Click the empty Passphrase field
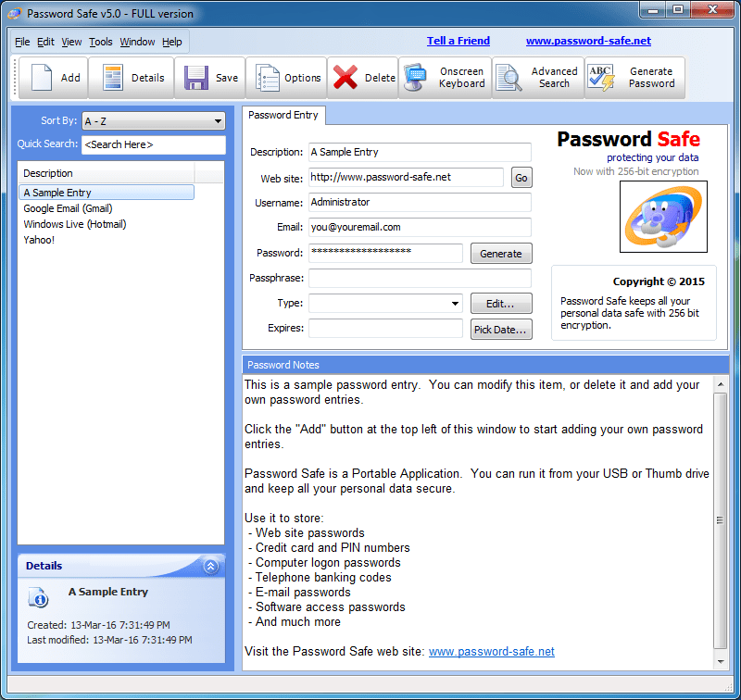The width and height of the screenshot is (741, 700). (x=420, y=278)
